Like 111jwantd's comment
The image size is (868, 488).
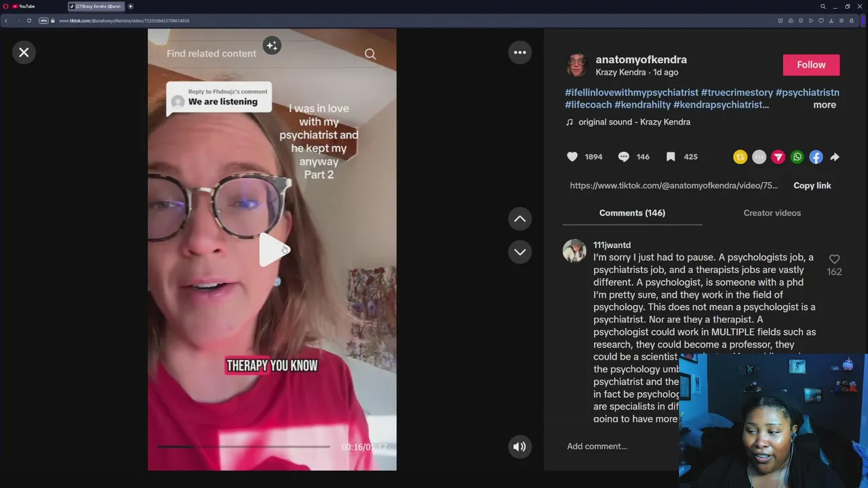[x=834, y=259]
